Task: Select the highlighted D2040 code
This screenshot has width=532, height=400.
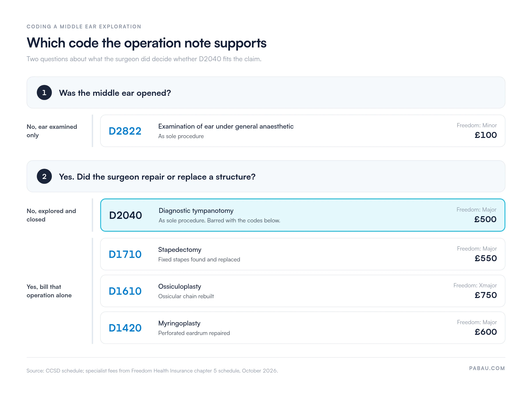Action: tap(125, 215)
